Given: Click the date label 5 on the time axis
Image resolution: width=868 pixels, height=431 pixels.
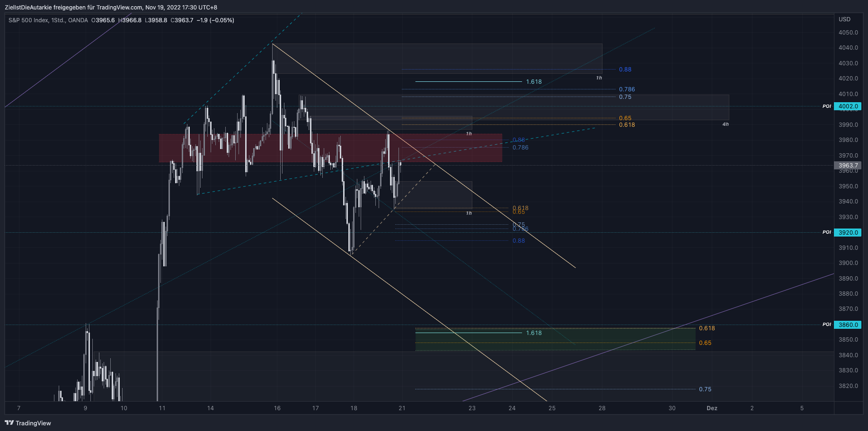Looking at the screenshot, I should coord(802,408).
